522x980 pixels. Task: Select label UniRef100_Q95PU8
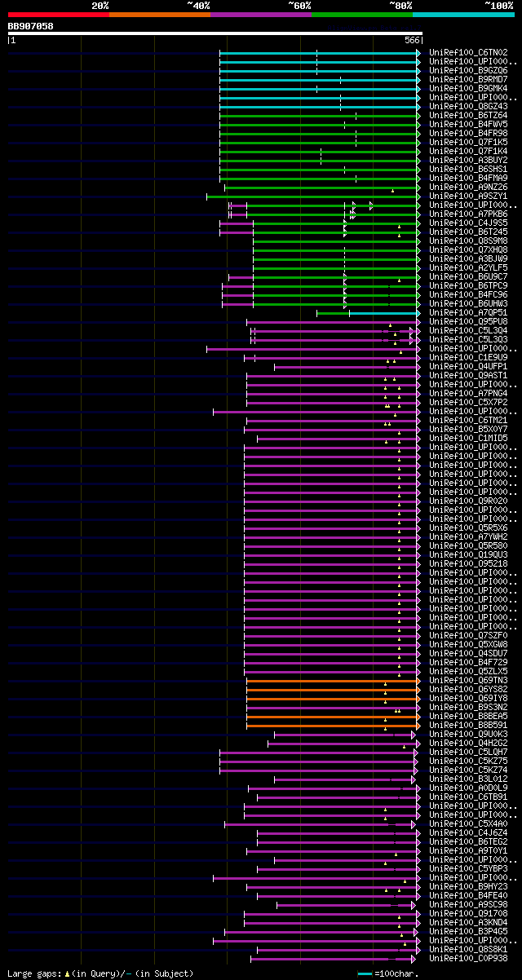[x=470, y=322]
